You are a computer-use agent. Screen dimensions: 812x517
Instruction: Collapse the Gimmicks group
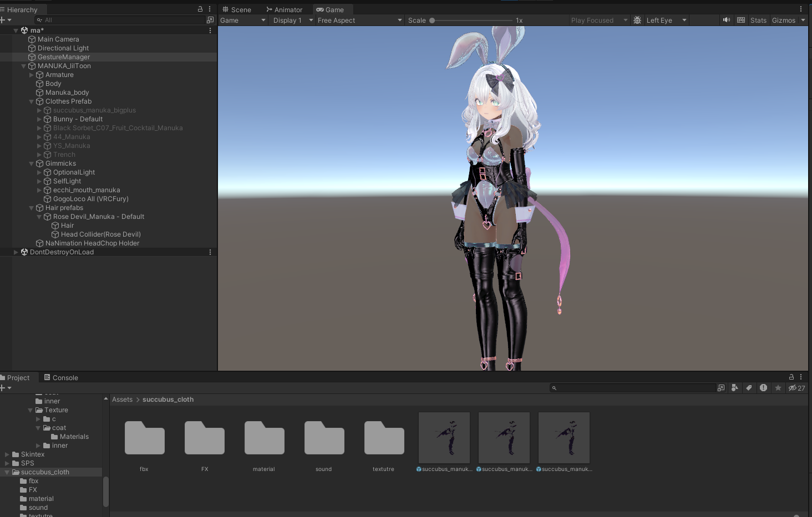click(32, 163)
